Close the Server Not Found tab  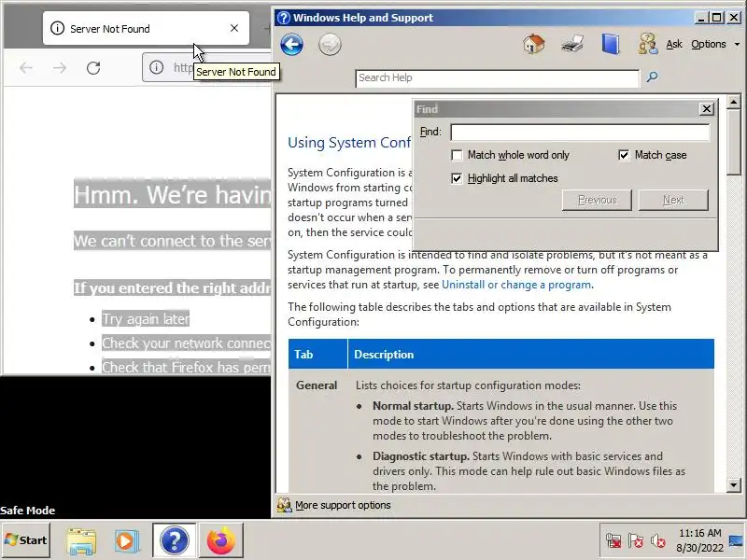[x=234, y=28]
